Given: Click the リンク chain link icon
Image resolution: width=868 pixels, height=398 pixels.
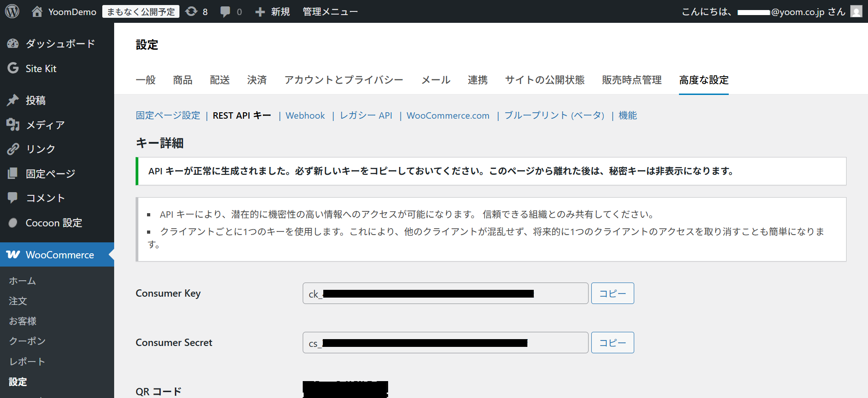Looking at the screenshot, I should pos(13,149).
